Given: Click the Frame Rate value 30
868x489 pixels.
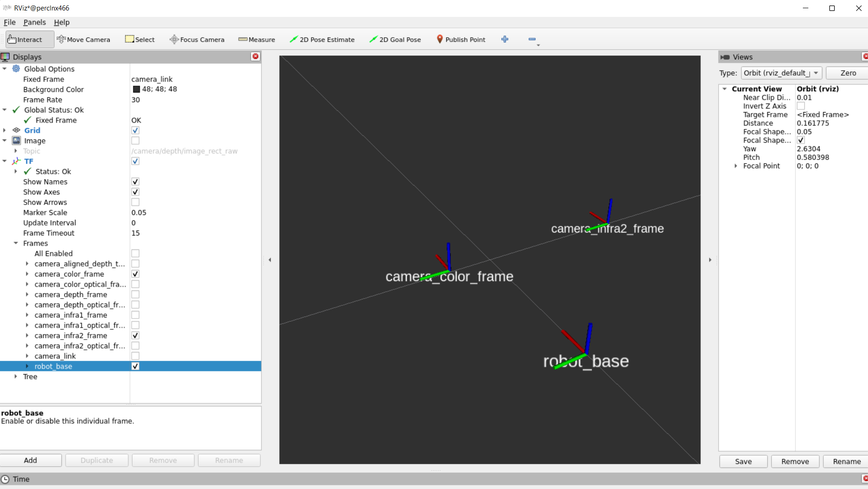Looking at the screenshot, I should [x=136, y=100].
